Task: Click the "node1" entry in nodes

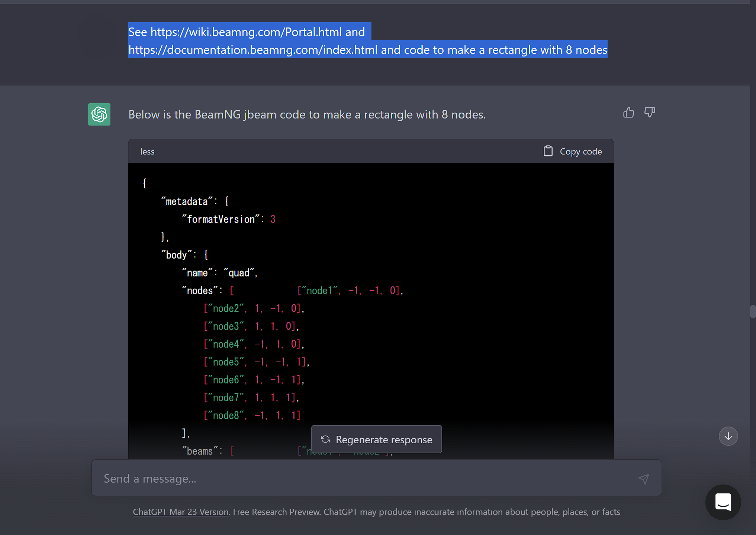Action: pyautogui.click(x=350, y=291)
